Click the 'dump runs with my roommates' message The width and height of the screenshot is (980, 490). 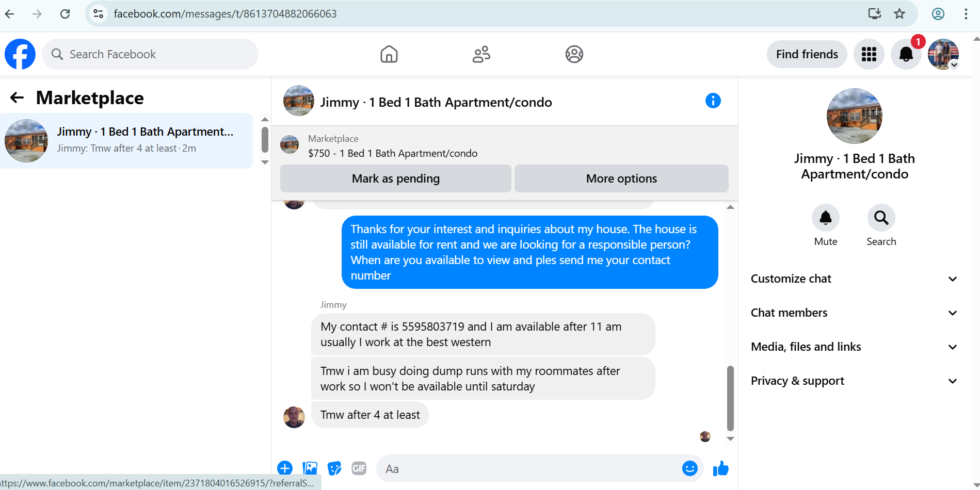(x=483, y=379)
